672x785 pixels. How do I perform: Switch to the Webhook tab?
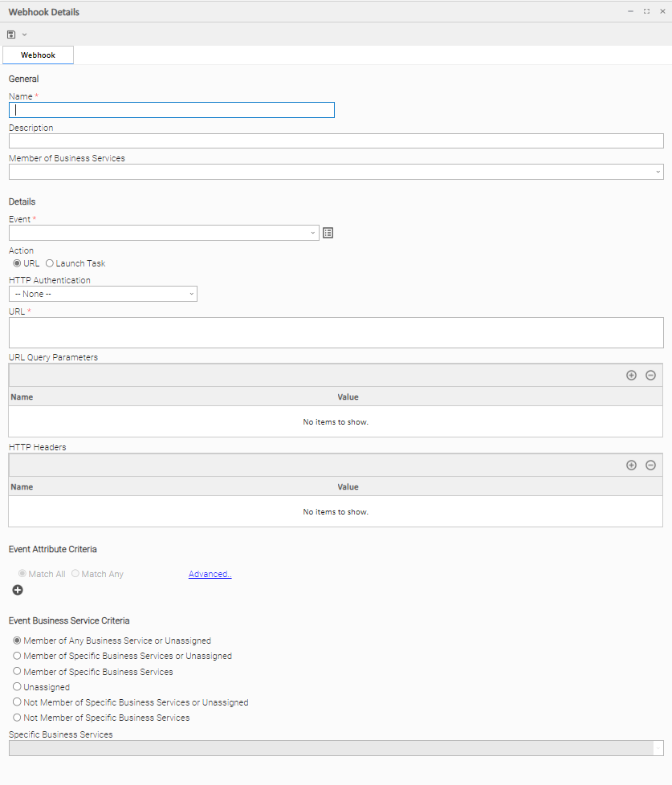pos(39,55)
